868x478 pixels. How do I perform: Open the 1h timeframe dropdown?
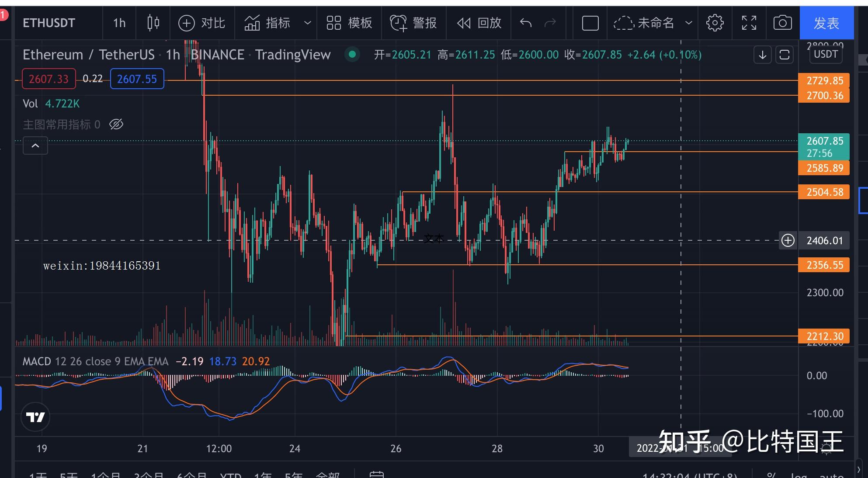click(119, 23)
